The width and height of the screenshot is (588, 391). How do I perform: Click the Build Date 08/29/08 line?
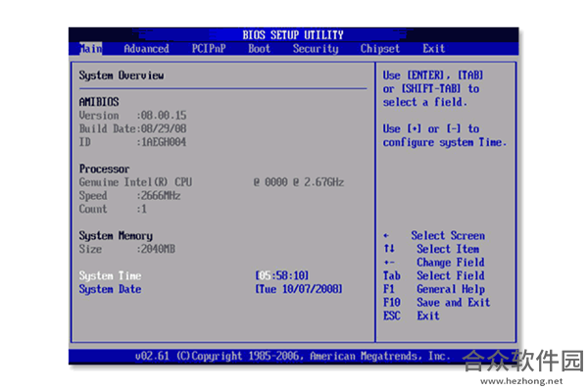132,129
